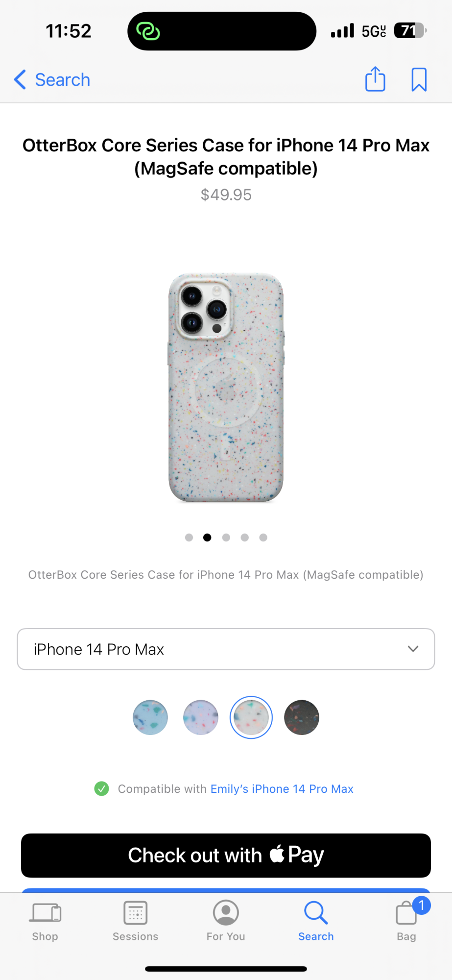This screenshot has height=980, width=452.
Task: Check out with Apple Pay
Action: 226,855
